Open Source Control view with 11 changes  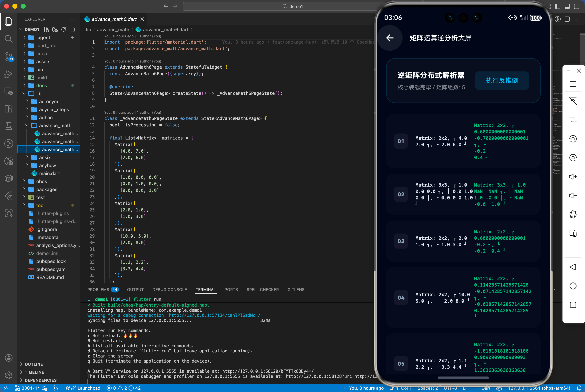(9, 56)
